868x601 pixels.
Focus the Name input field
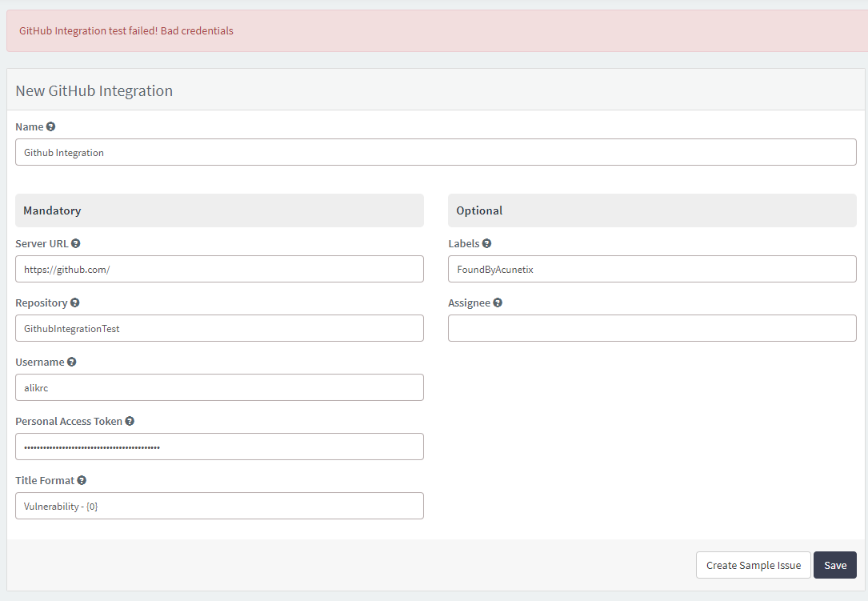pyautogui.click(x=436, y=152)
